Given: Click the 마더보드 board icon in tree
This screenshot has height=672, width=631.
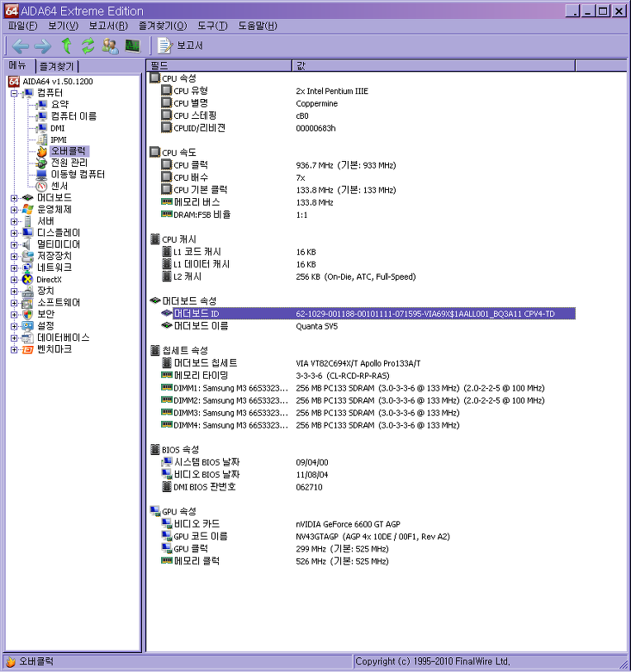Looking at the screenshot, I should coord(27,198).
